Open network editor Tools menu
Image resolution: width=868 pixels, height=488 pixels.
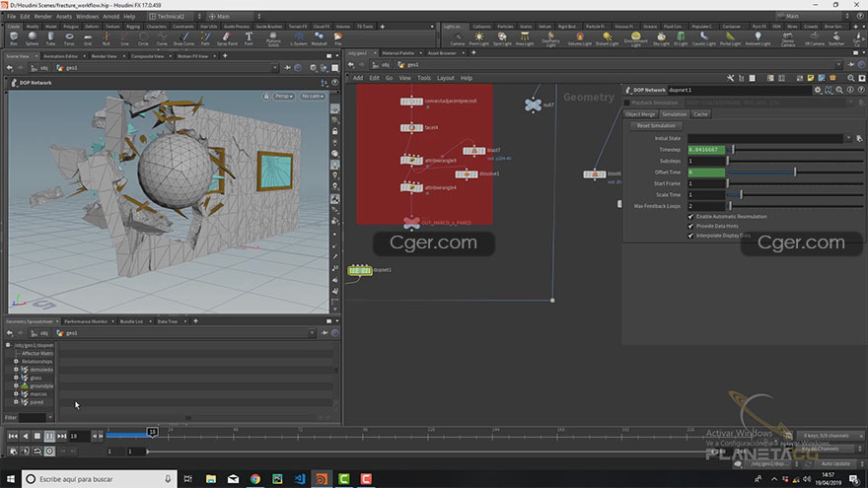coord(424,78)
